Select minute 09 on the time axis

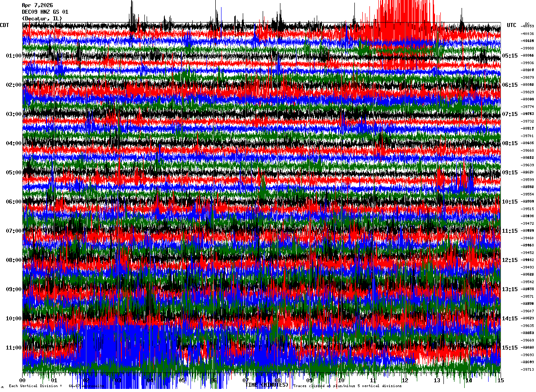[x=310, y=380]
